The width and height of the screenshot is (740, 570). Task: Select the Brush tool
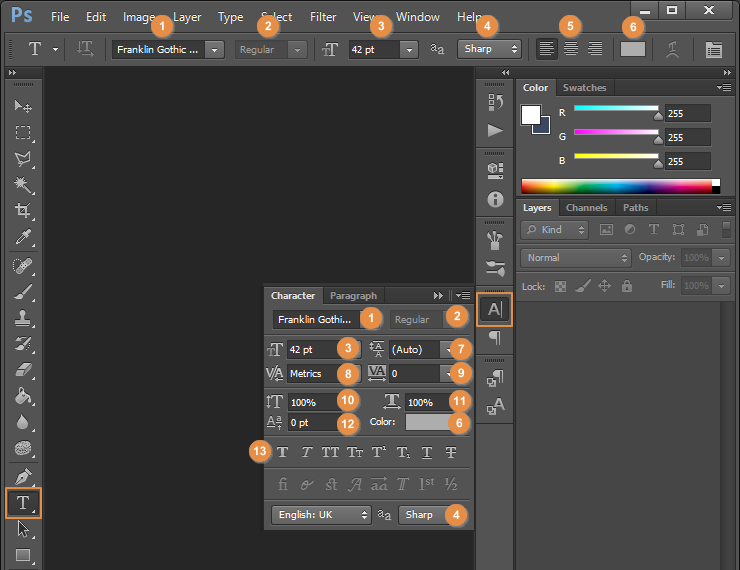point(23,292)
